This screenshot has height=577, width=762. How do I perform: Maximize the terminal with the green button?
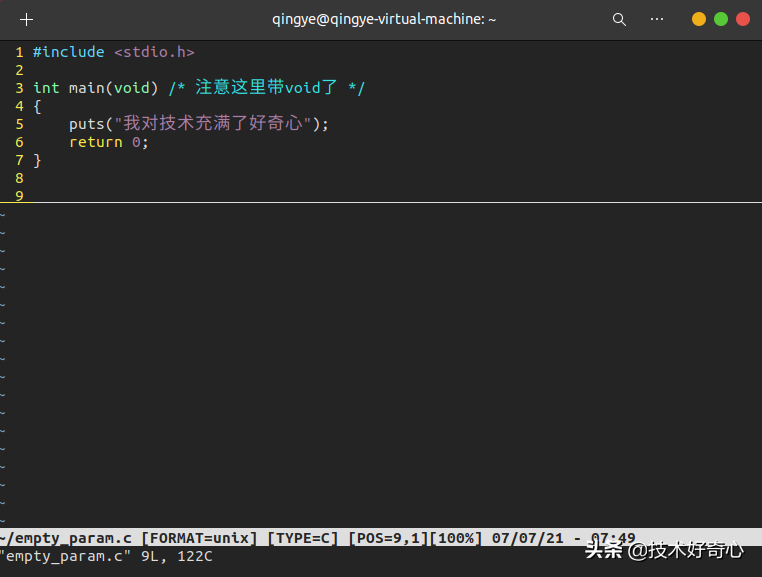tap(721, 19)
